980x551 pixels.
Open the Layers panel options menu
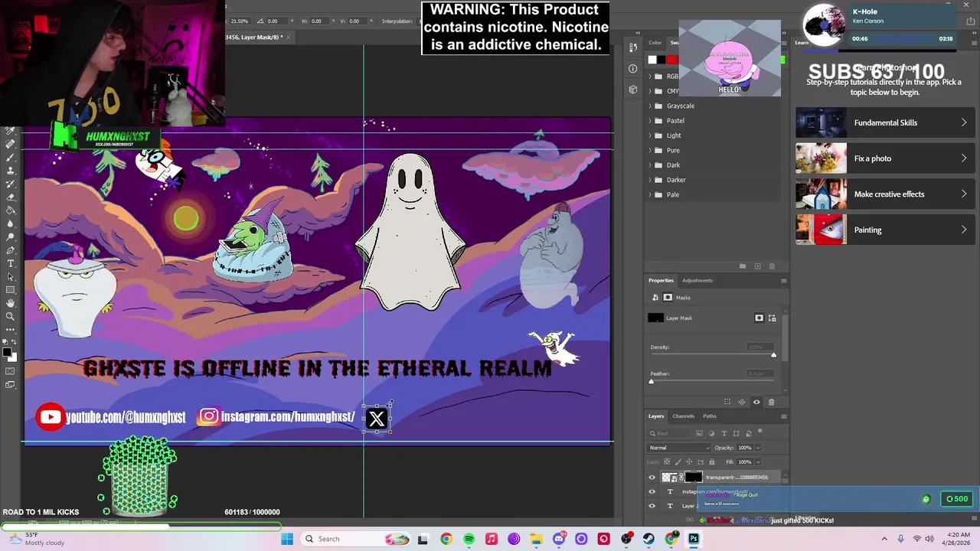(x=783, y=416)
